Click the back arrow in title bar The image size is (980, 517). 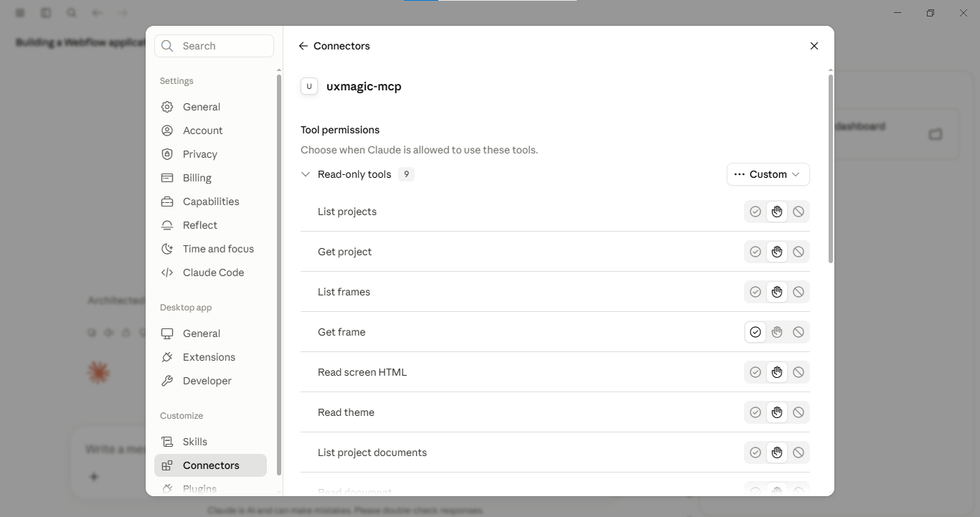pos(98,13)
